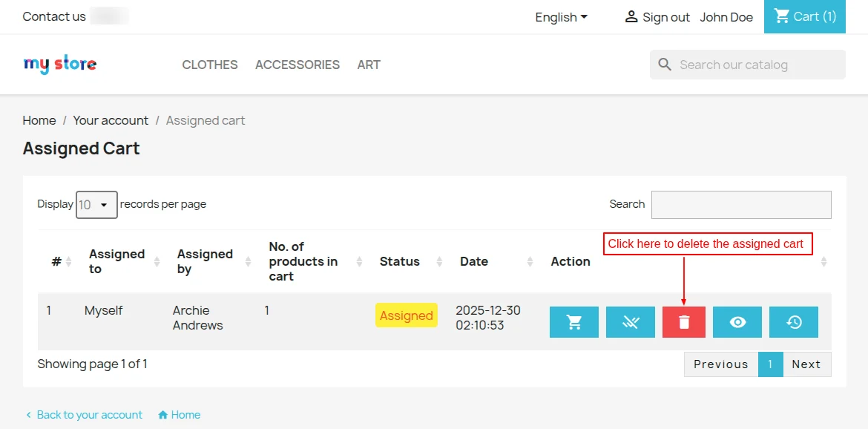
Task: Open cart history with clock icon
Action: tap(793, 322)
